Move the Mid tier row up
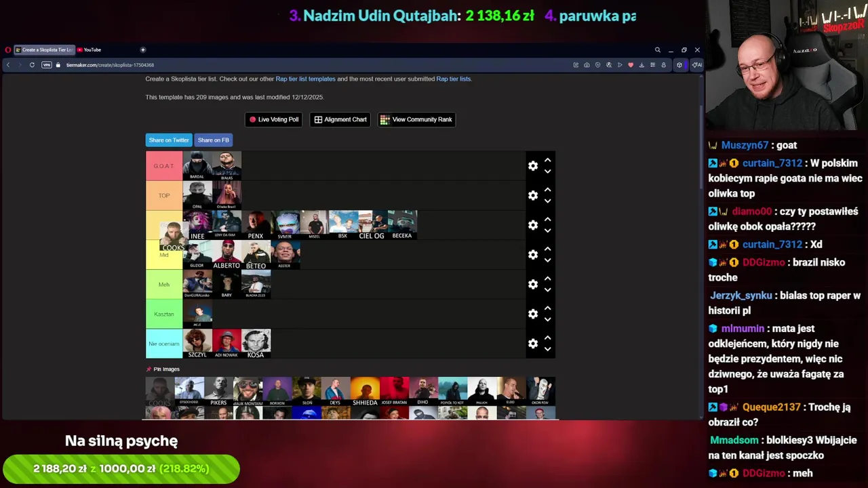Screen dimensions: 868x488 tap(547, 249)
